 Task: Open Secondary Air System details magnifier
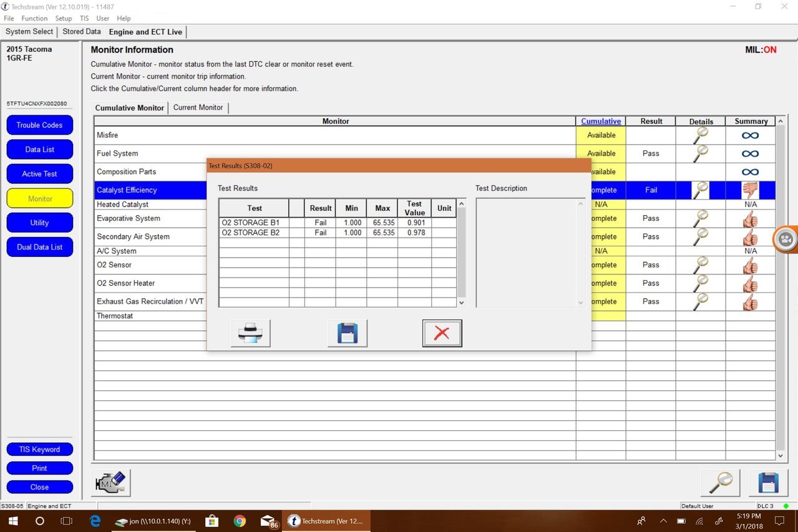(701, 236)
